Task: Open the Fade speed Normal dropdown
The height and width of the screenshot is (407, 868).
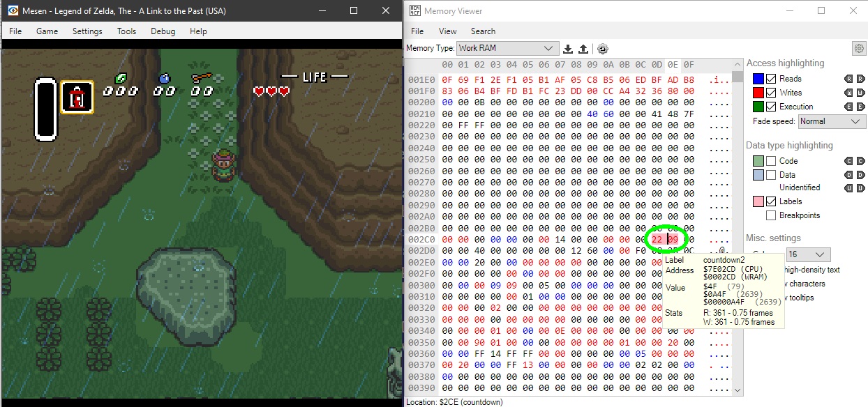Action: (x=832, y=121)
